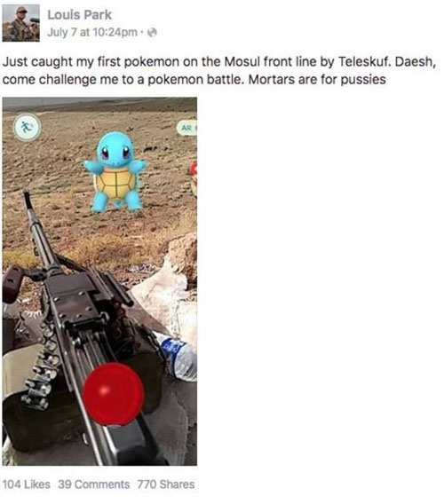View the 104 Likes list

click(x=27, y=484)
